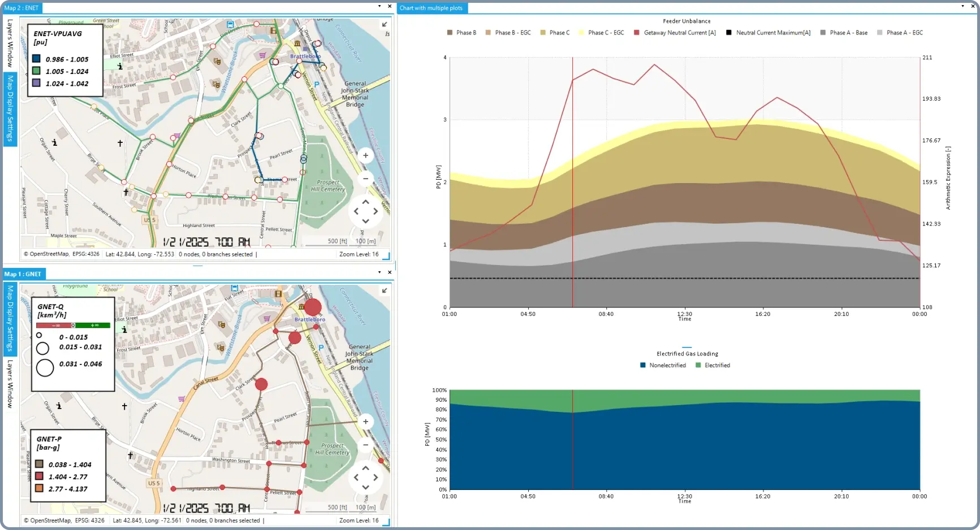
Task: Click the zoom-in plus icon on ENET map
Action: click(365, 155)
